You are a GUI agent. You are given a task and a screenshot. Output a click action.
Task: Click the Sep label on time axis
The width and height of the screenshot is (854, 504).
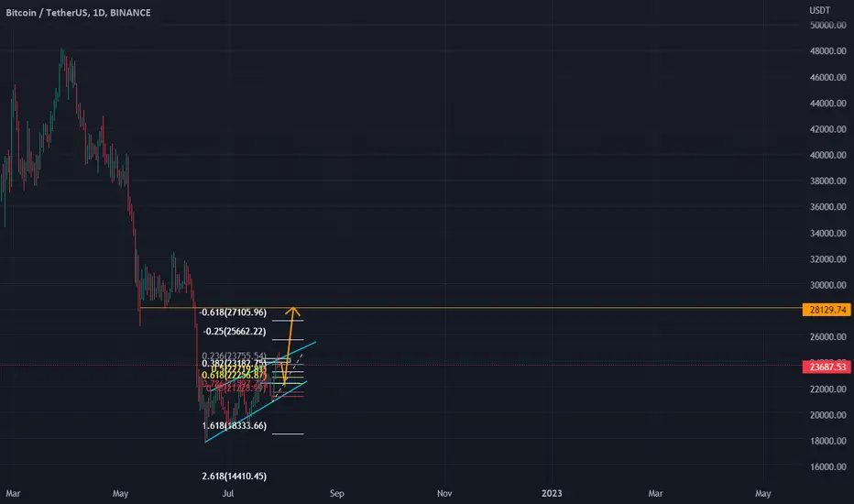336,493
